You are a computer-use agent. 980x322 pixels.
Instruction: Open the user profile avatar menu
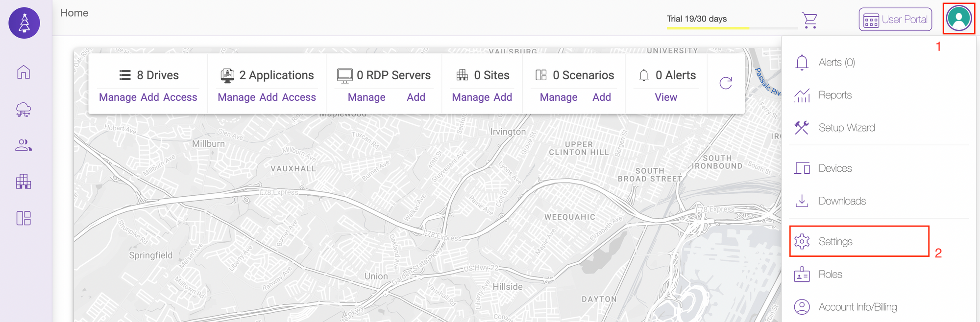(959, 19)
